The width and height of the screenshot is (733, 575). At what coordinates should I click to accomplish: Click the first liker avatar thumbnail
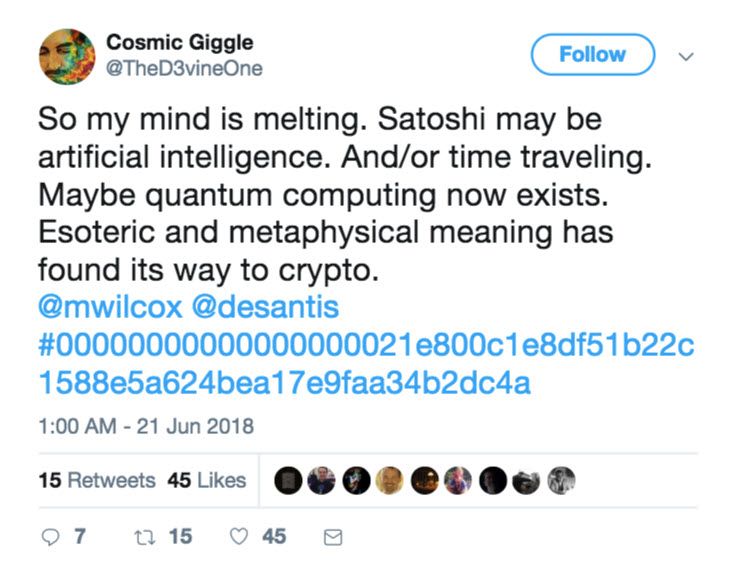[287, 480]
